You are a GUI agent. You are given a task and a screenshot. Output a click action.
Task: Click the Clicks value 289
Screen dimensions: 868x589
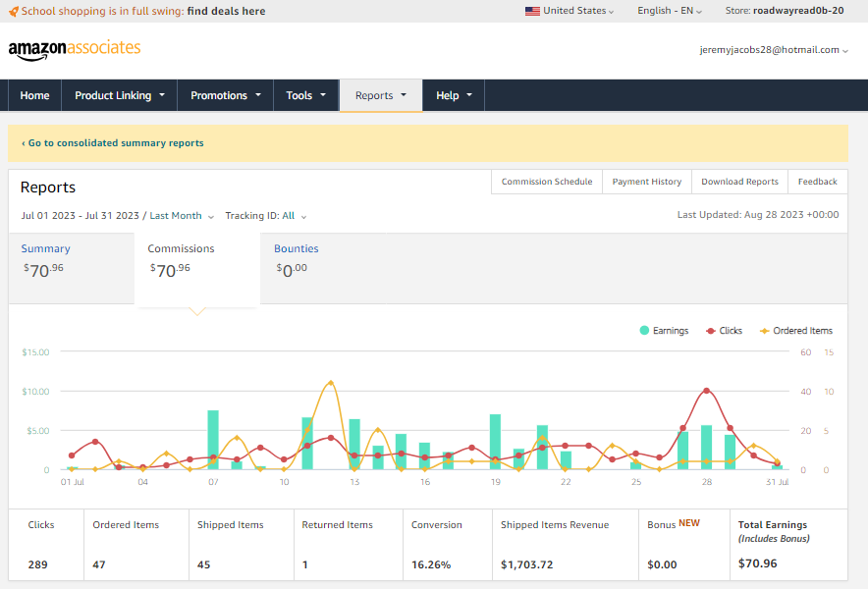[37, 564]
